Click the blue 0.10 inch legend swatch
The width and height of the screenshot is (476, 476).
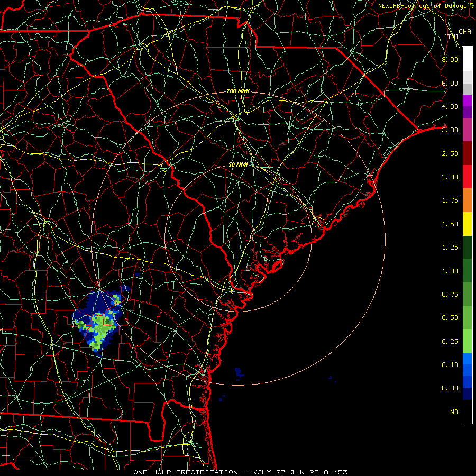[467, 359]
